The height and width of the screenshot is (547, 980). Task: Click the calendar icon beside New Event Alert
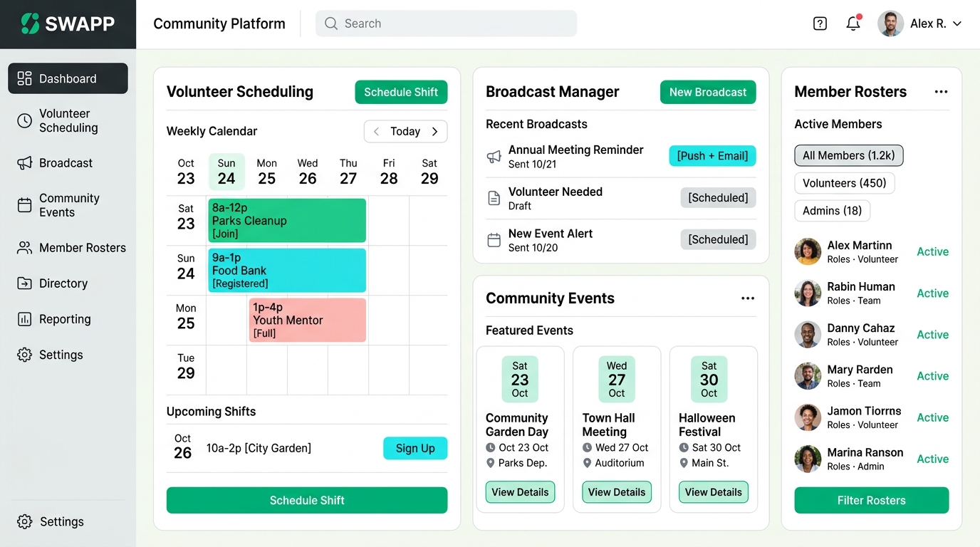click(494, 240)
